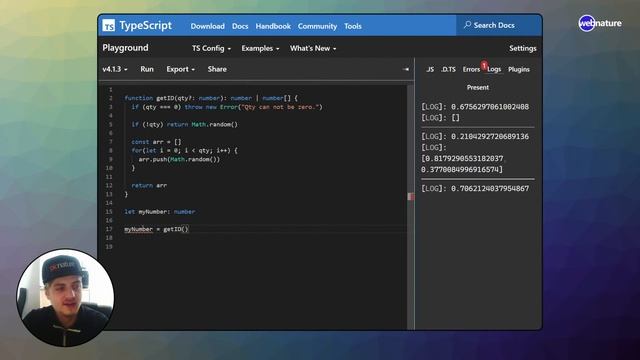
Task: Click log entry 0.7062124037954867
Action: (x=475, y=189)
